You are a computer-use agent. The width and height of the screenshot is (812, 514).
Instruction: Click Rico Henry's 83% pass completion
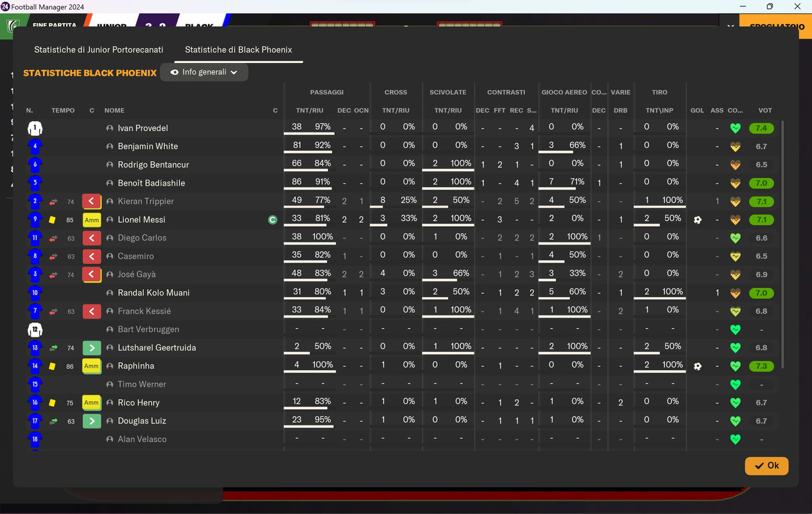tap(323, 401)
